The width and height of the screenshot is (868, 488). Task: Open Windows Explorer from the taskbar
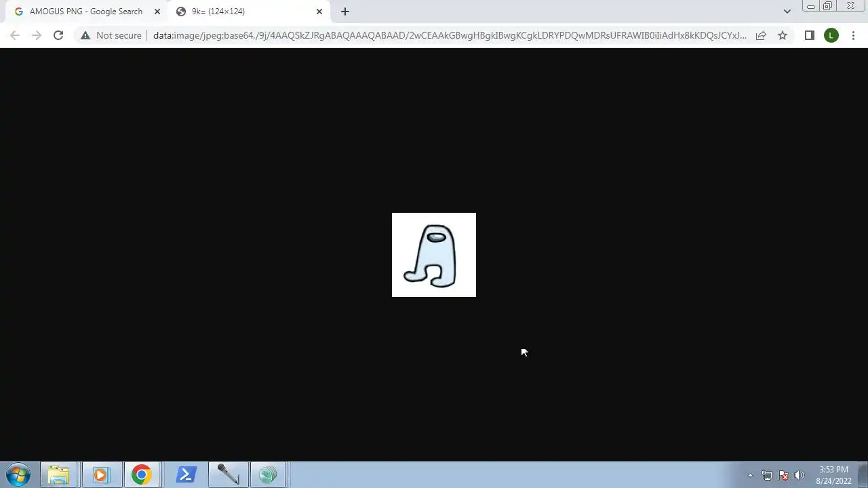59,475
